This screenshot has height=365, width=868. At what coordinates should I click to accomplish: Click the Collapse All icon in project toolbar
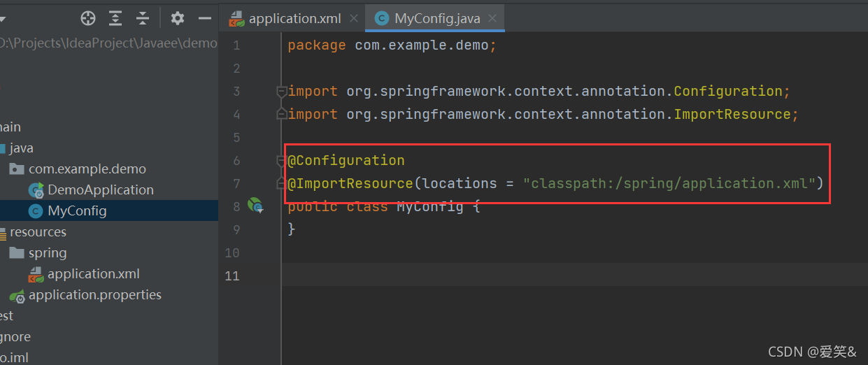143,18
